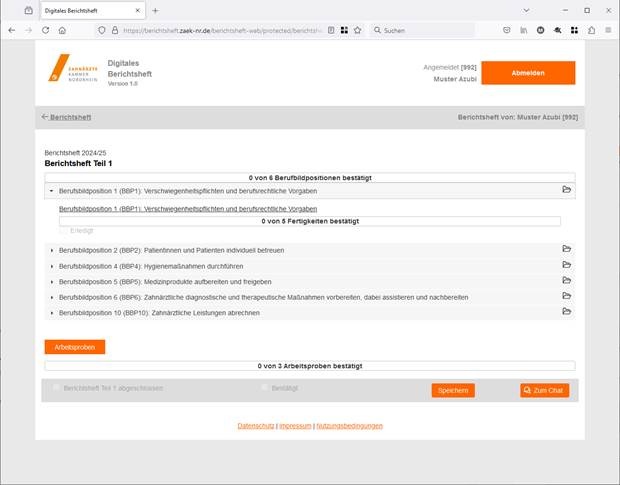Click the Abmelden button
Image resolution: width=620 pixels, height=485 pixels.
click(x=528, y=73)
